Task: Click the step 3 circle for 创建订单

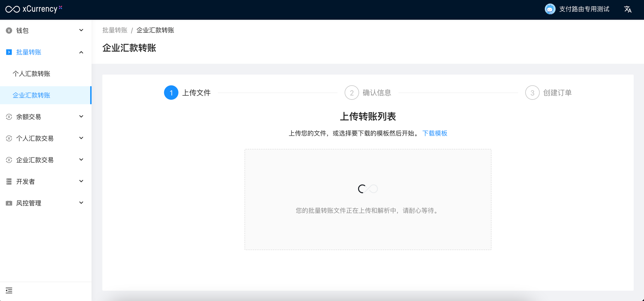Action: pyautogui.click(x=532, y=93)
